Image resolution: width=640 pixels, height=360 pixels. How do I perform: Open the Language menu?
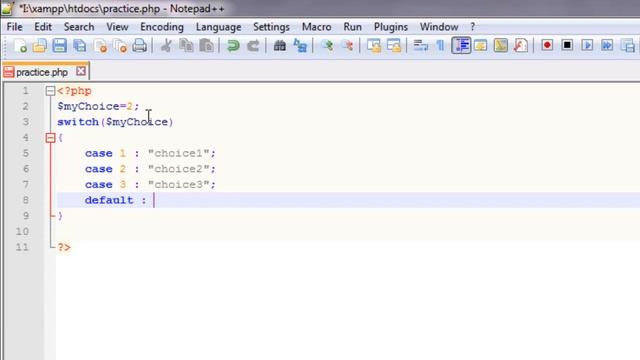(x=218, y=27)
